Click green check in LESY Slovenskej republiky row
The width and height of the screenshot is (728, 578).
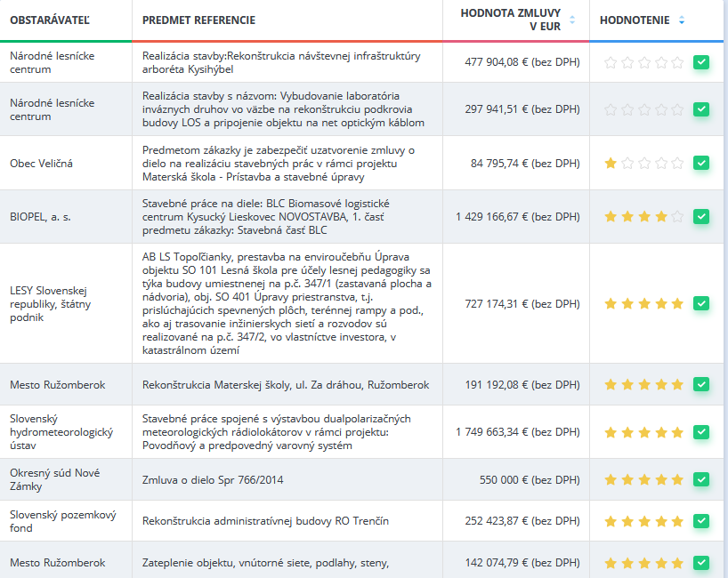(701, 304)
